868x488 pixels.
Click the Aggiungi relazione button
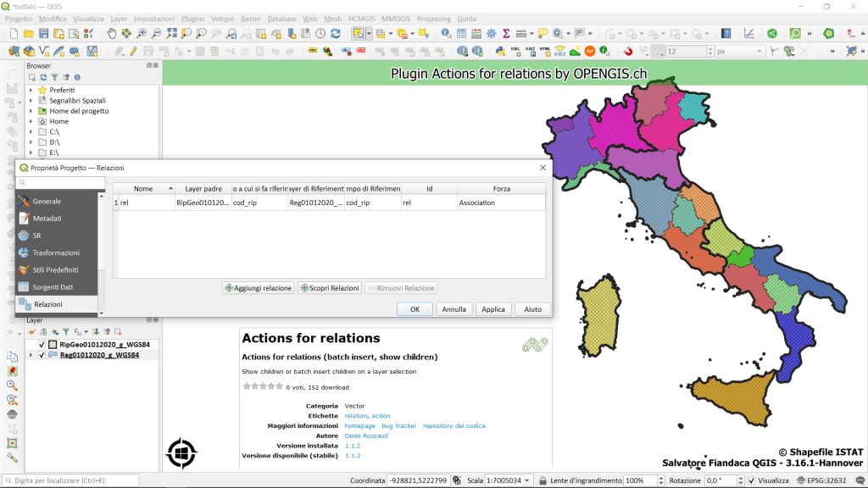(x=258, y=288)
